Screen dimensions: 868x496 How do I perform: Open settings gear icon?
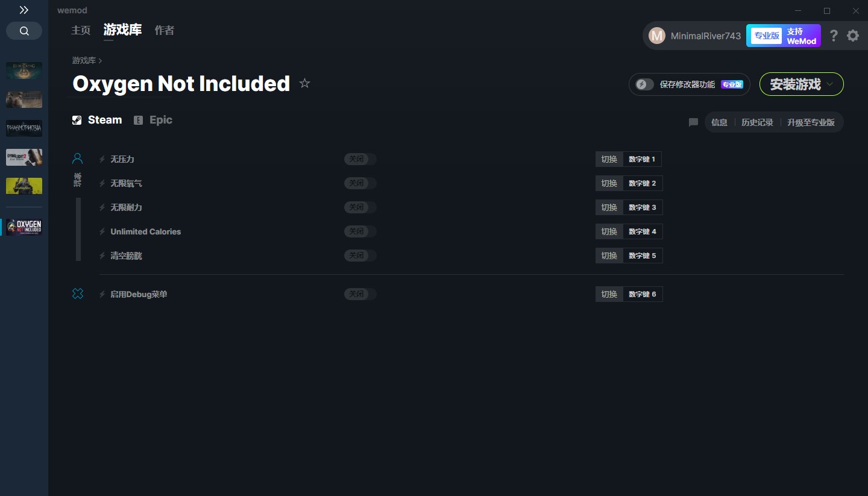[853, 36]
